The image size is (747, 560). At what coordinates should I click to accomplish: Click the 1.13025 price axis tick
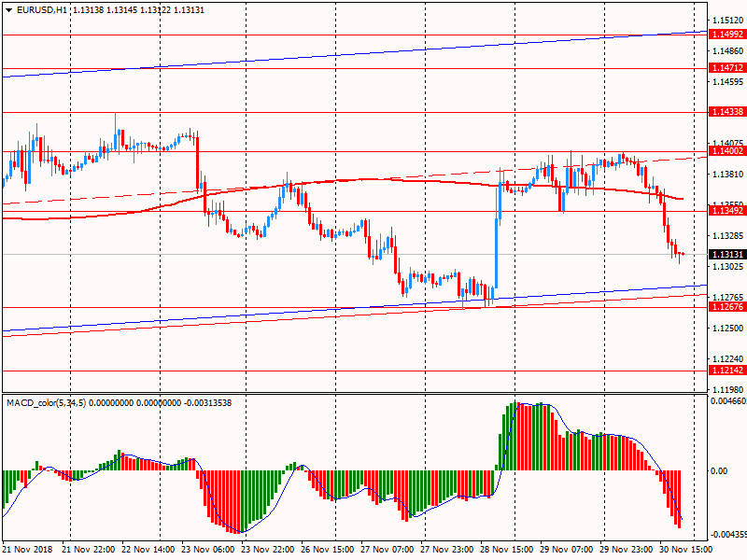click(x=727, y=267)
